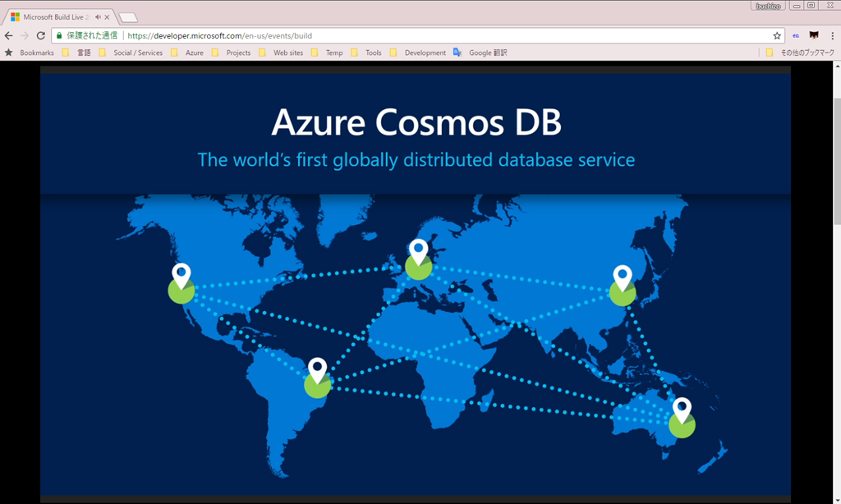Open the その他のブックマーク folder
The height and width of the screenshot is (504, 841).
point(800,53)
